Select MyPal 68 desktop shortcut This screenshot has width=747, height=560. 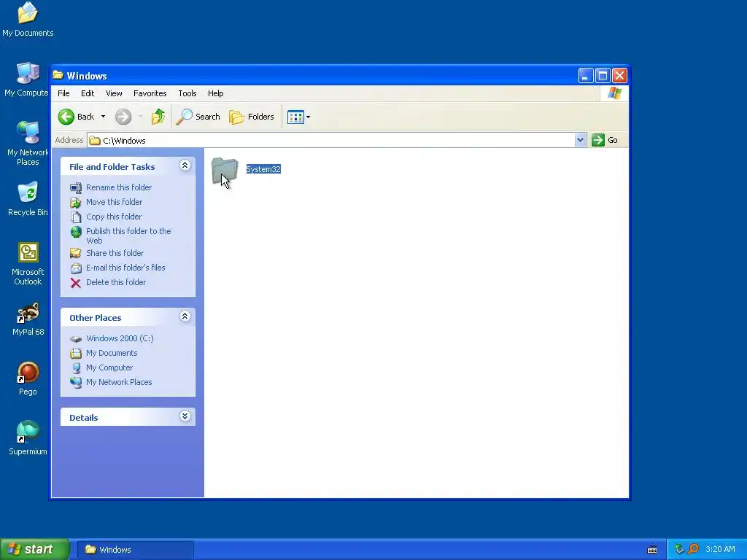(28, 319)
